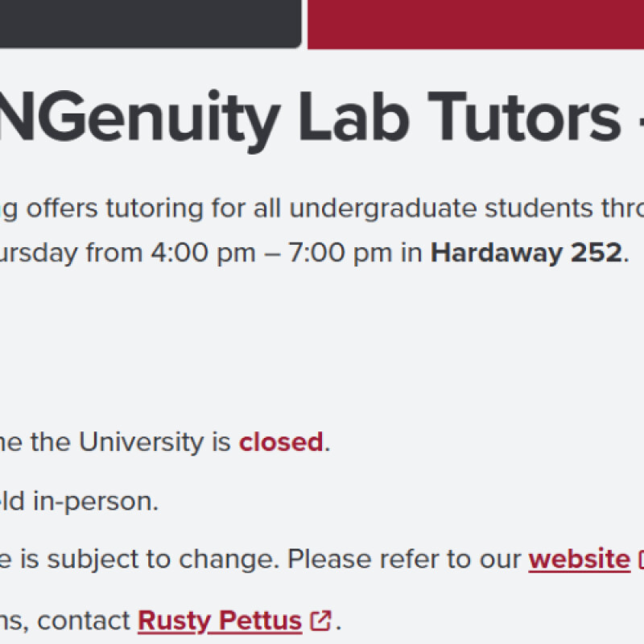The height and width of the screenshot is (644, 644).
Task: Click the words Please refer to our
Action: click(404, 559)
